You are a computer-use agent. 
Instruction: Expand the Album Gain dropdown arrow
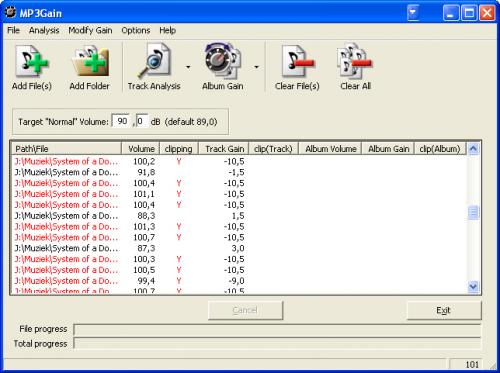256,67
